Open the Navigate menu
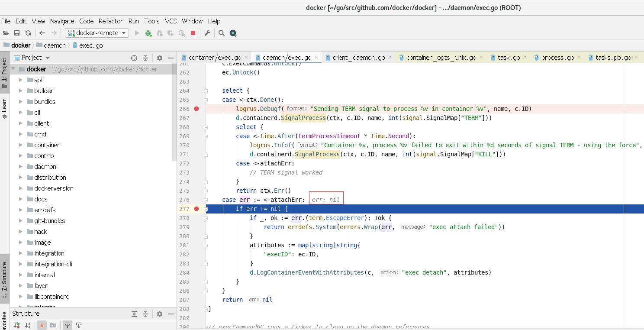Image resolution: width=644 pixels, height=330 pixels. pyautogui.click(x=62, y=21)
